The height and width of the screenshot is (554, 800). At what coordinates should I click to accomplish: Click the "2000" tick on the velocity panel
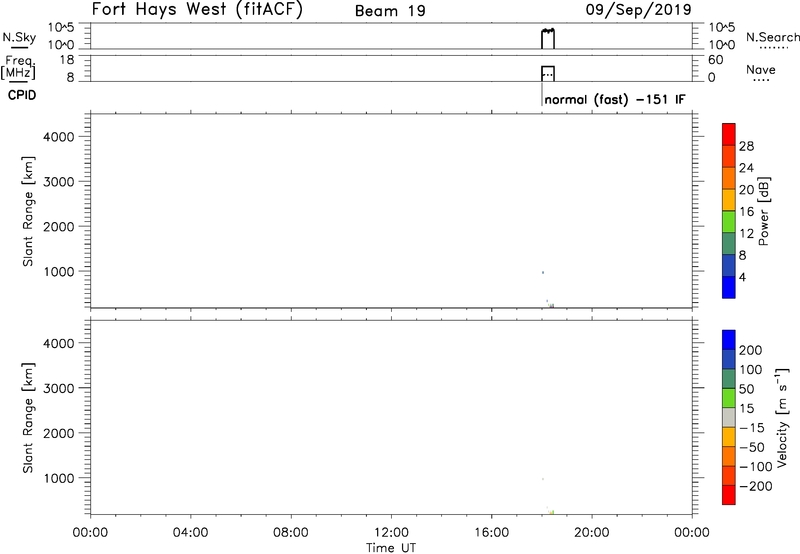click(59, 433)
